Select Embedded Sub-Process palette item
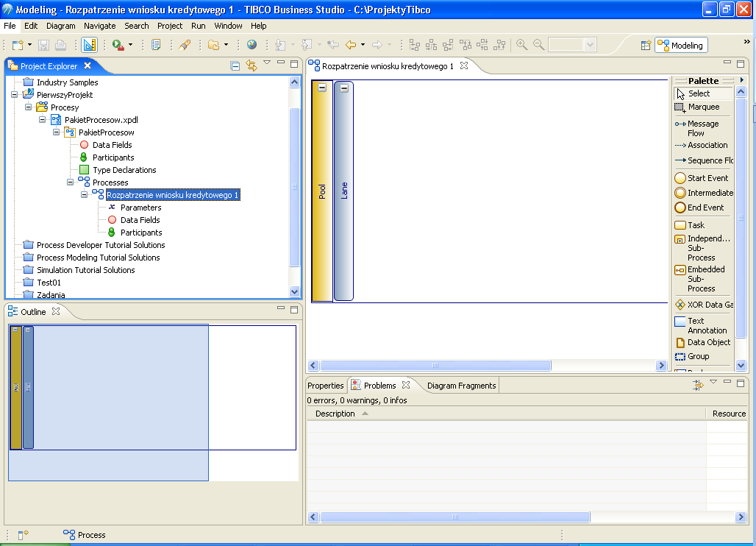The height and width of the screenshot is (546, 756). [703, 279]
